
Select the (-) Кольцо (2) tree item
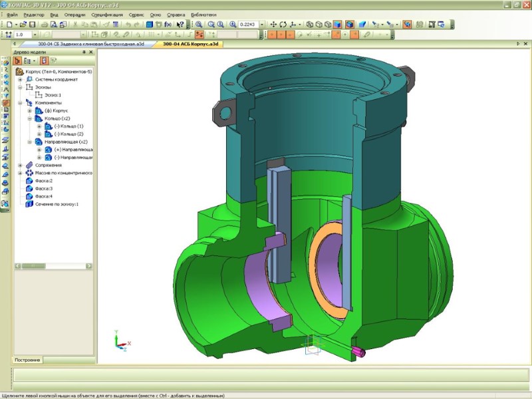pos(69,134)
